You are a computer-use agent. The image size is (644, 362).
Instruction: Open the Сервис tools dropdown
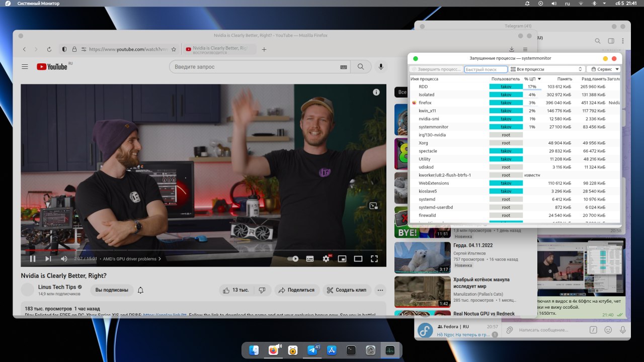tap(603, 69)
